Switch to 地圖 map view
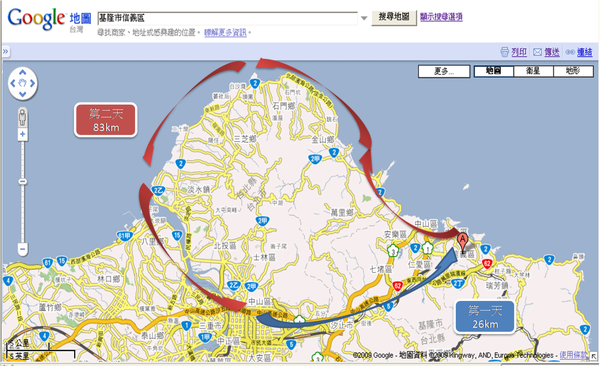This screenshot has width=600, height=366. click(494, 71)
